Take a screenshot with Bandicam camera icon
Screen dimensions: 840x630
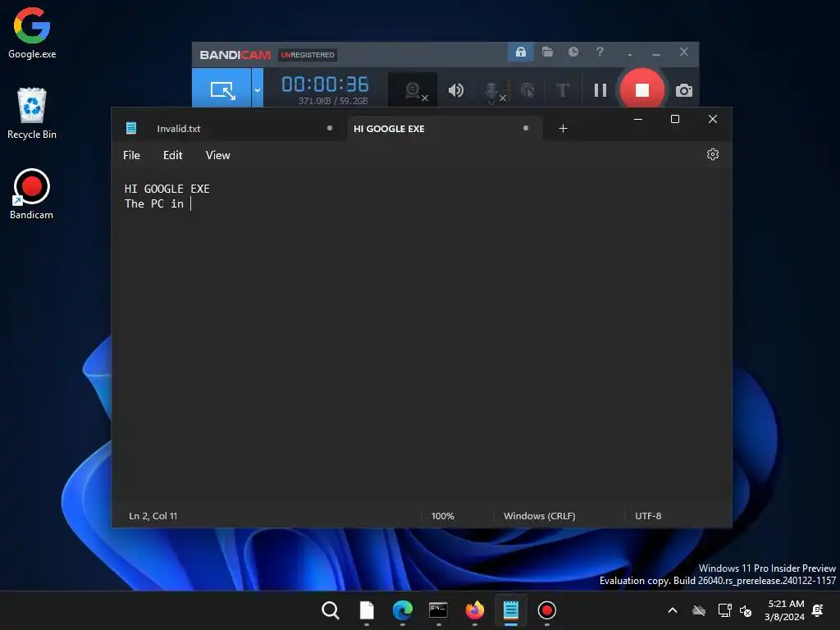[x=683, y=90]
